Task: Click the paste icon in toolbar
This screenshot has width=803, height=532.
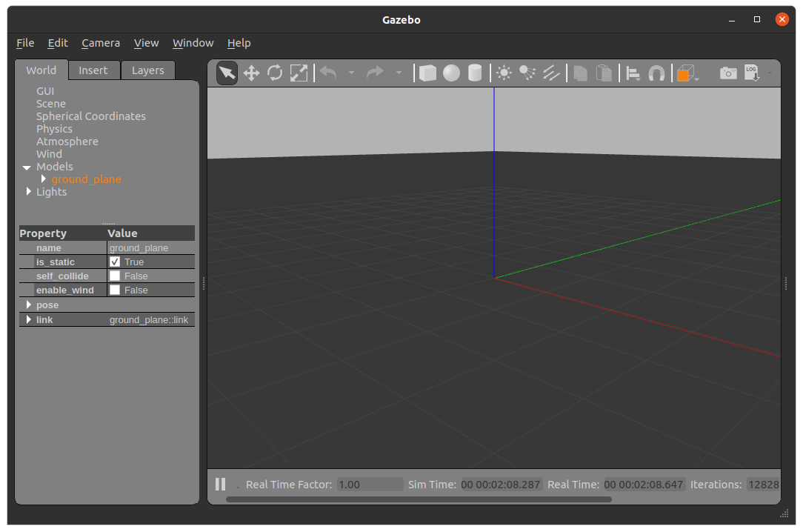Action: pos(604,73)
